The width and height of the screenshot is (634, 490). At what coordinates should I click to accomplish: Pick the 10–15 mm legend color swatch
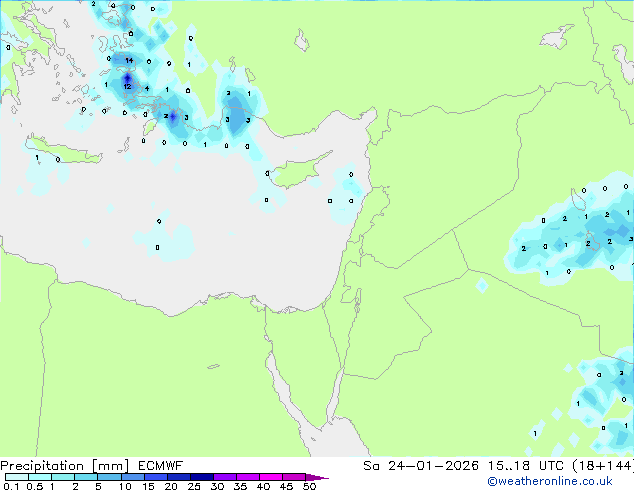(132, 477)
